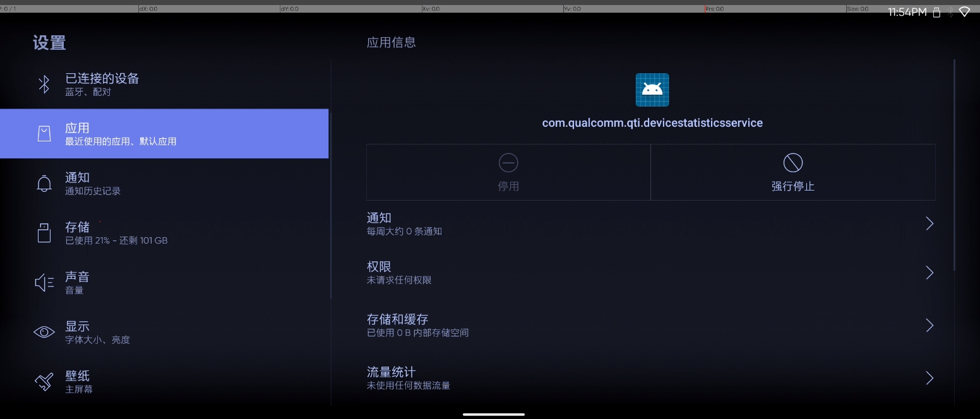
Task: Click the eye icon for 显示
Action: pos(44,332)
